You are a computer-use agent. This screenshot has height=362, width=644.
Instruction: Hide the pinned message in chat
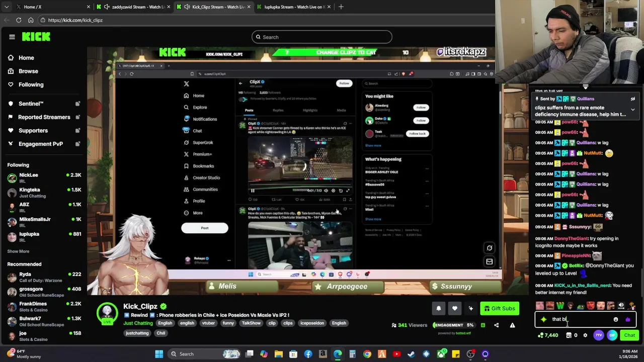coord(632,99)
